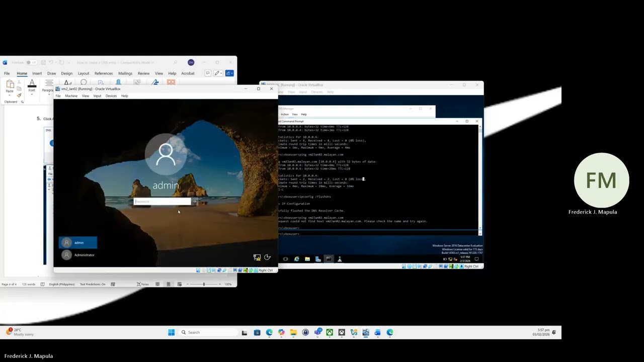Toggle the AutoSave switch in Word

[x=31, y=62]
